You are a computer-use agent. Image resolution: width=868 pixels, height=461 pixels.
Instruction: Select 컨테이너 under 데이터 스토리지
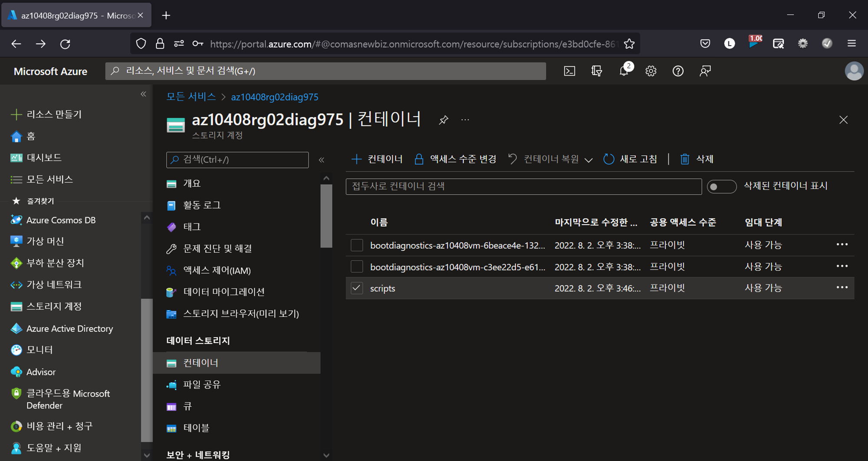coord(237,363)
